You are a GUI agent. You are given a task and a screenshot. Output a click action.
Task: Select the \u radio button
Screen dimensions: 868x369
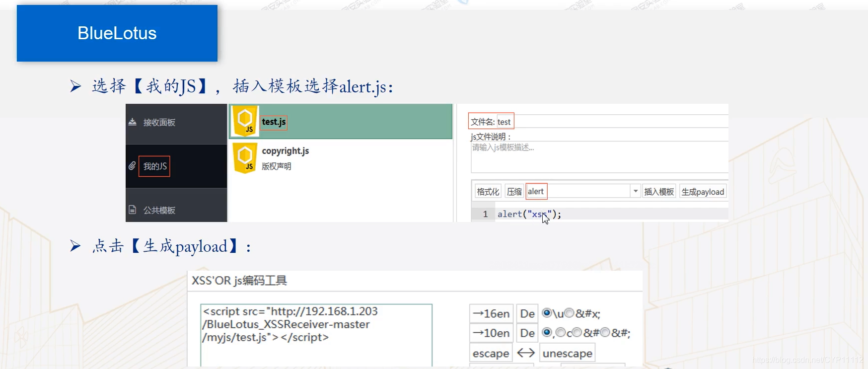(547, 313)
